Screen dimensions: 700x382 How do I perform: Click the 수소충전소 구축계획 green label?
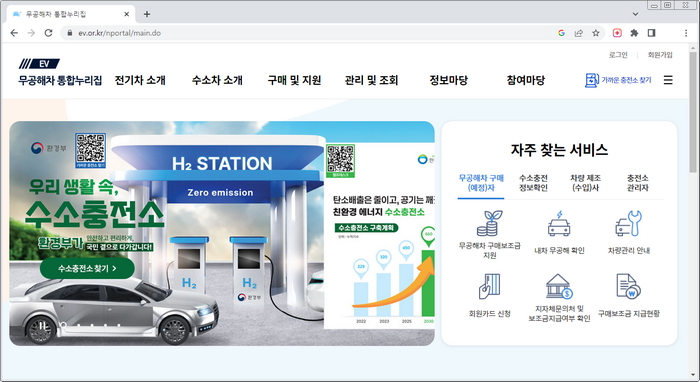tap(366, 228)
